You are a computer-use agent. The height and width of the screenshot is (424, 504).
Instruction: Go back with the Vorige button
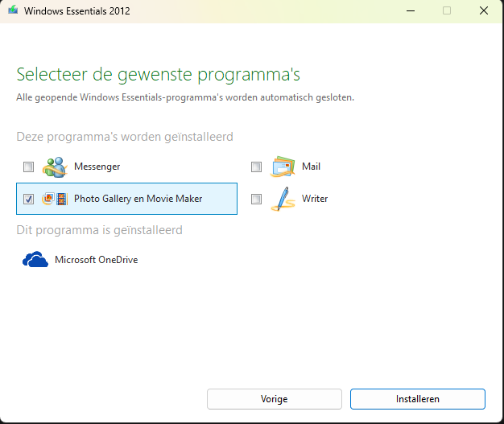(x=275, y=399)
